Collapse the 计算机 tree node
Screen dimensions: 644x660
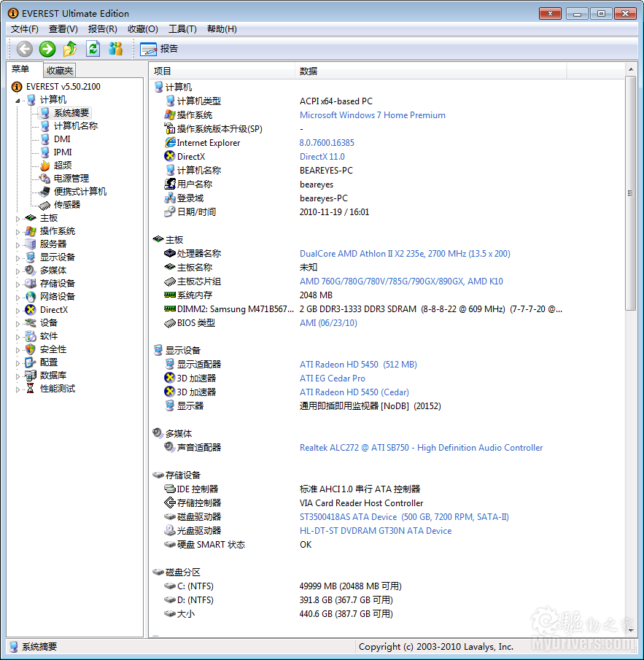click(x=18, y=100)
